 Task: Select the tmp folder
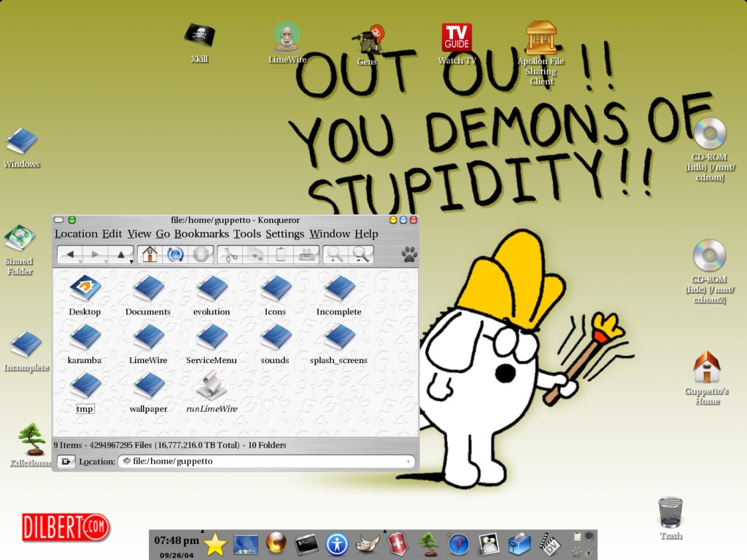coord(85,392)
